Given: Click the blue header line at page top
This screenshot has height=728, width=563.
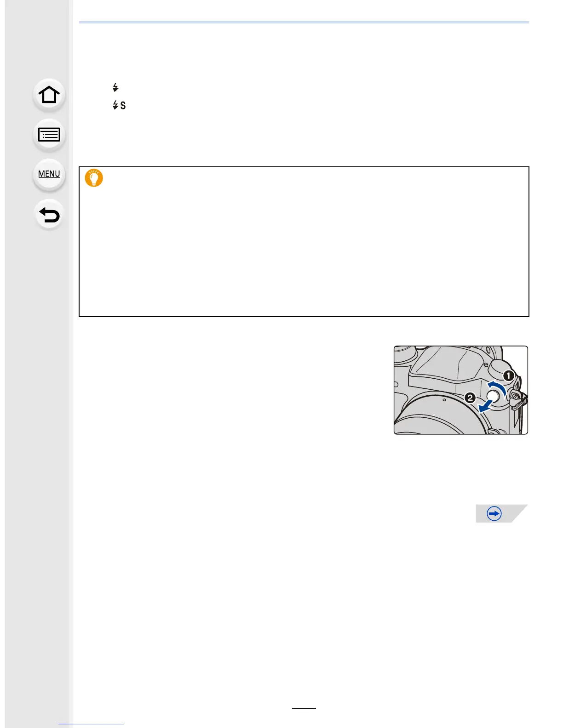Looking at the screenshot, I should pyautogui.click(x=304, y=22).
